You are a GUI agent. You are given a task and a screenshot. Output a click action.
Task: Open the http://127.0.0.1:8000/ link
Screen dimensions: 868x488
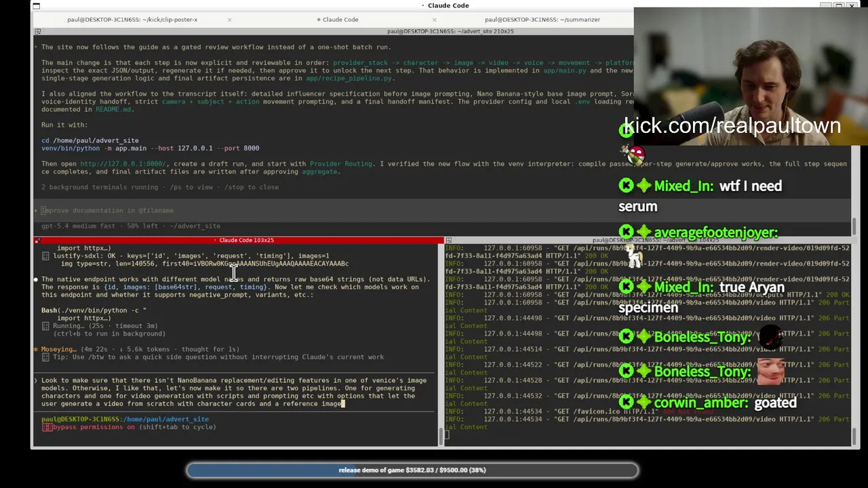coord(123,163)
